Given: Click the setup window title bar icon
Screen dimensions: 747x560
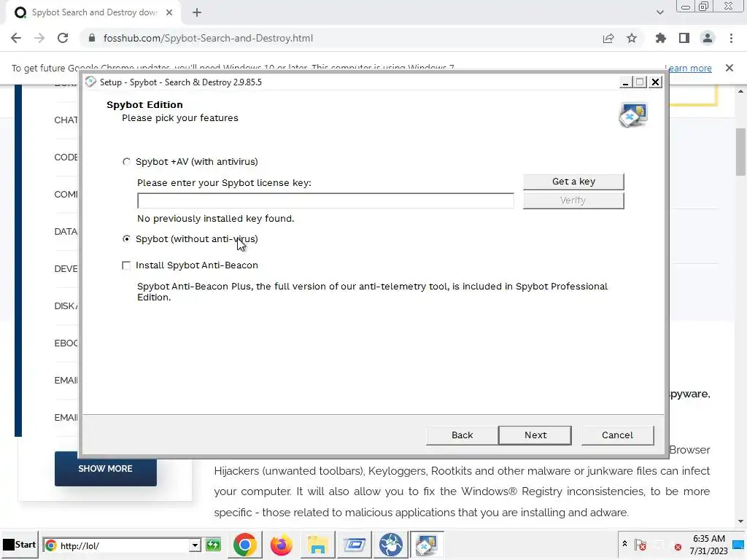Looking at the screenshot, I should click(x=90, y=82).
